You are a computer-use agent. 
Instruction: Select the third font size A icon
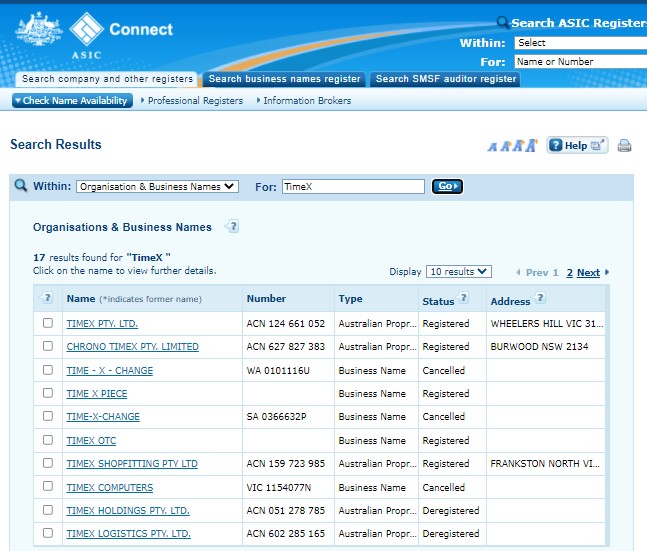point(518,146)
